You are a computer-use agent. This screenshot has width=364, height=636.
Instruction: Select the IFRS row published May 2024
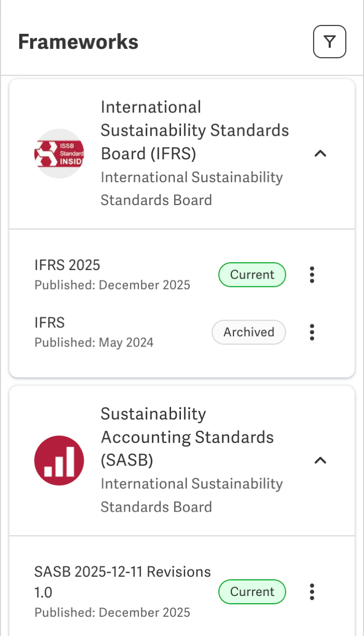coord(49,322)
